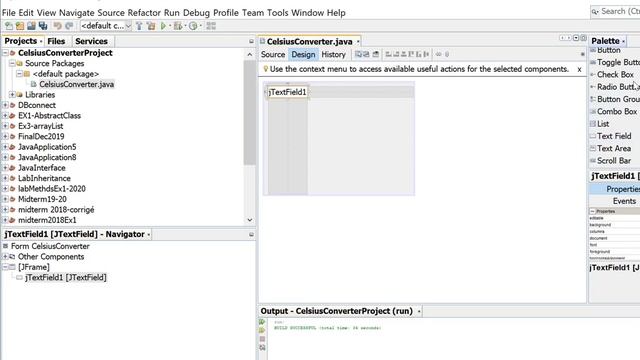Click Output panel settings icon
The width and height of the screenshot is (640, 360).
262,347
